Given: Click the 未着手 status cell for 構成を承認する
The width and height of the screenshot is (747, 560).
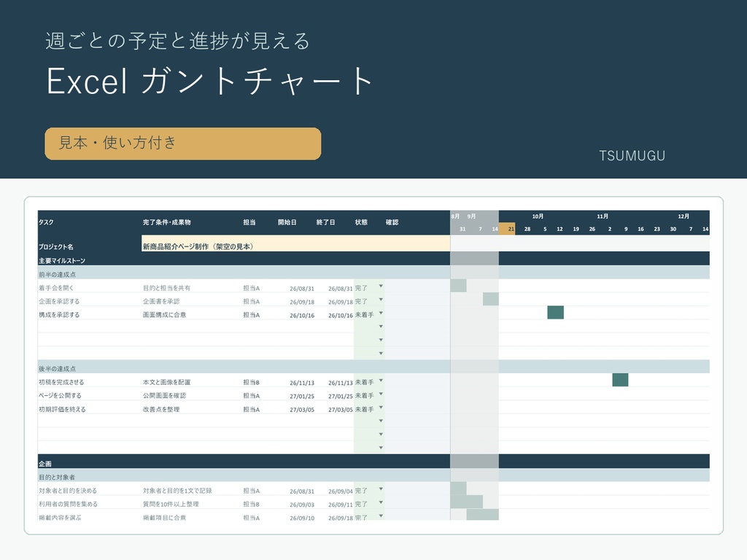Looking at the screenshot, I should 365,315.
